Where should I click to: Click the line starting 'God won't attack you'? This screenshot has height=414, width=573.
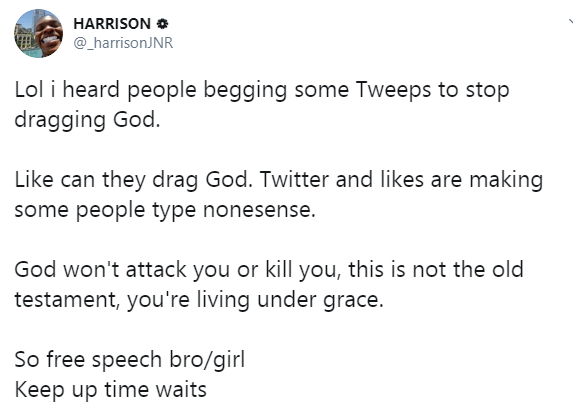click(269, 270)
